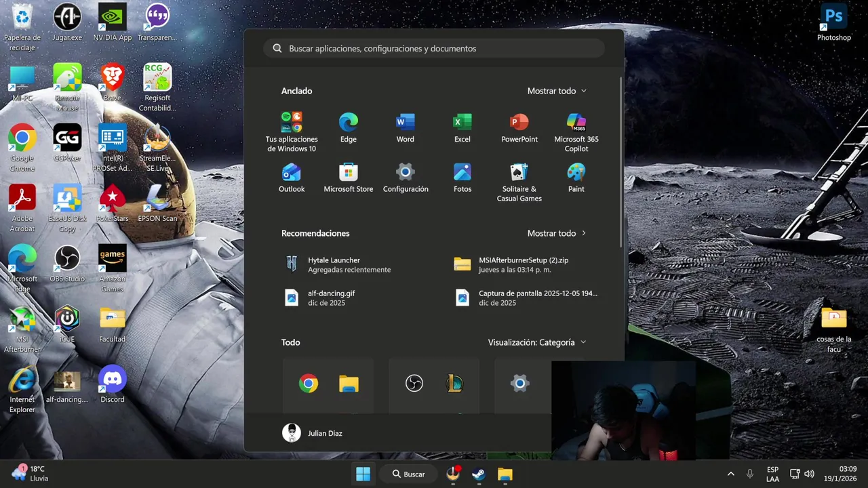Select Papelera de reciclaje on desktop
Screen dimensions: 868x488
[22, 27]
